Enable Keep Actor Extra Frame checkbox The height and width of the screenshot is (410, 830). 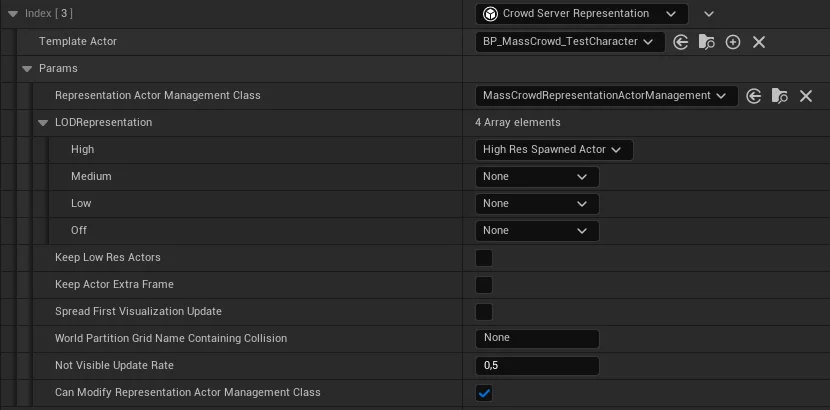pos(484,285)
